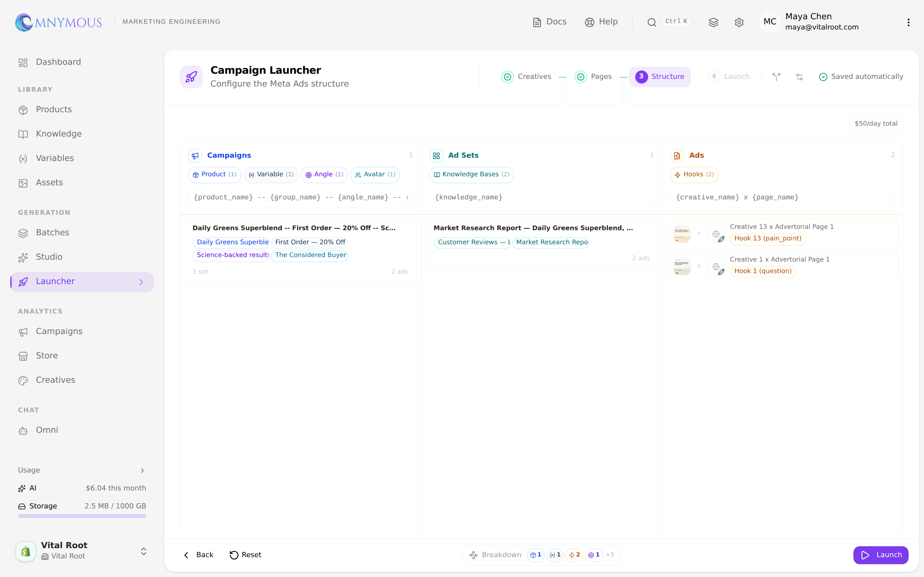
Task: Click the branch split icon beside Launch step
Action: pyautogui.click(x=776, y=77)
